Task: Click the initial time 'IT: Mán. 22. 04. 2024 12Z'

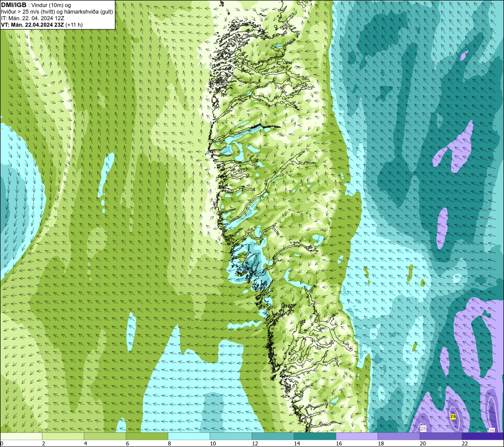Action: tap(32, 18)
